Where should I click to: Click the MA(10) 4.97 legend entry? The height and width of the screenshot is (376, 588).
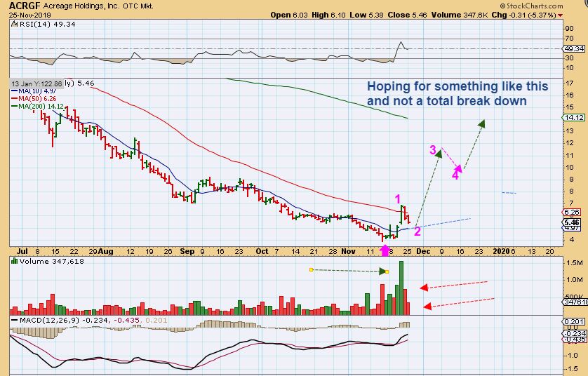pyautogui.click(x=34, y=91)
